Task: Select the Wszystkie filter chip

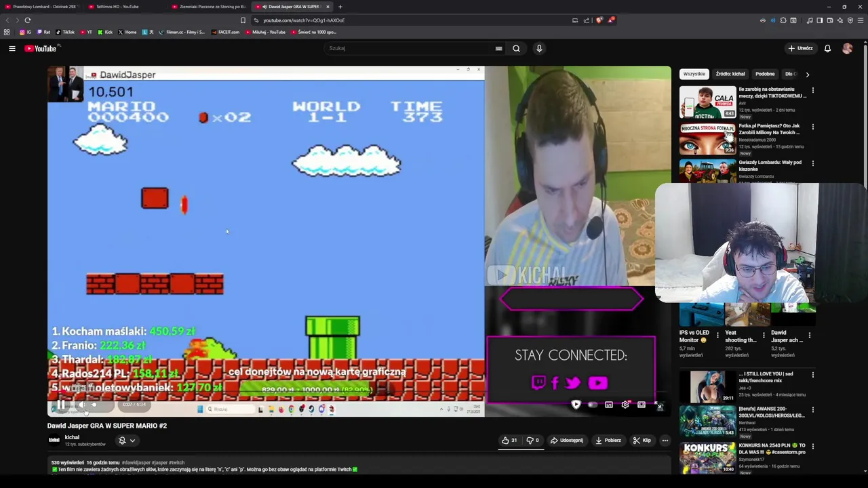Action: 694,74
